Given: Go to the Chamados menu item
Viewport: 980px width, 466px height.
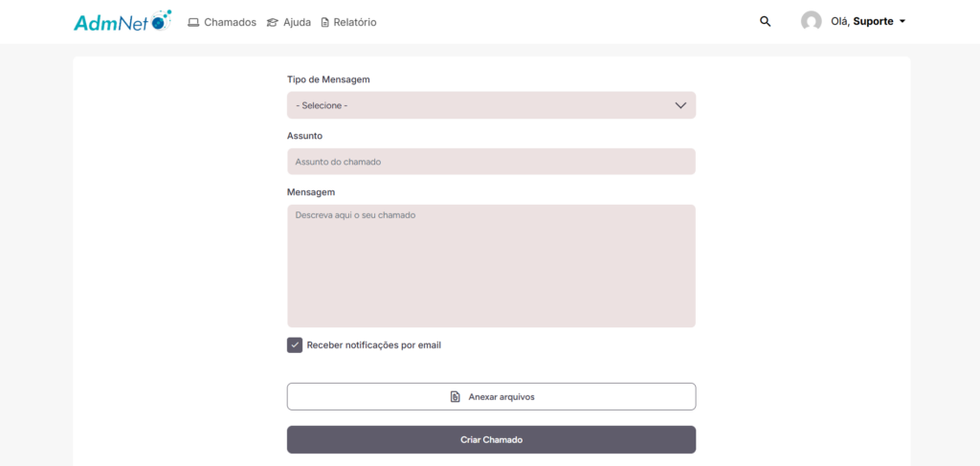Looking at the screenshot, I should click(230, 22).
